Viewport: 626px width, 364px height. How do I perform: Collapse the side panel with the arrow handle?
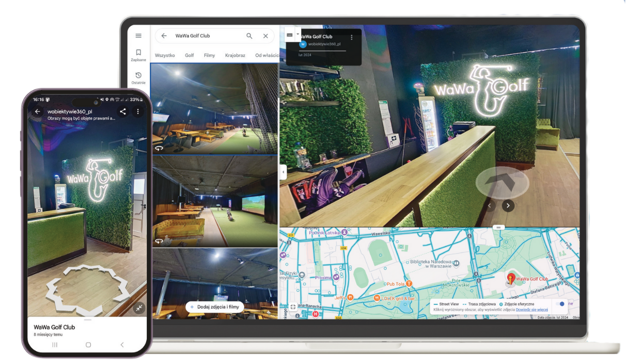pyautogui.click(x=283, y=172)
